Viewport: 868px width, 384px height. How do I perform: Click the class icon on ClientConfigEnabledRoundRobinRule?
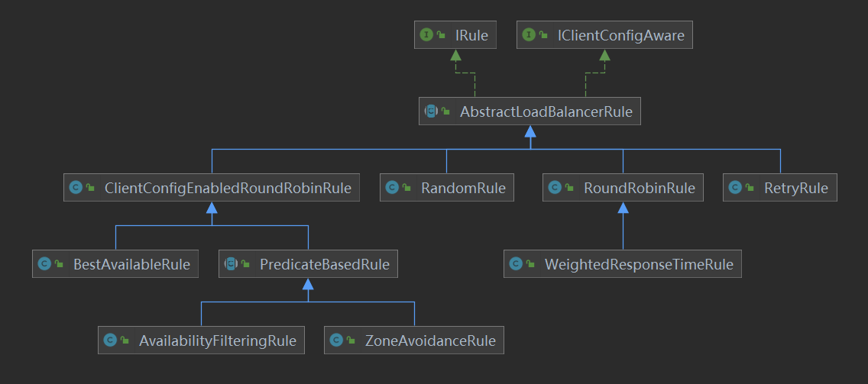tap(76, 188)
